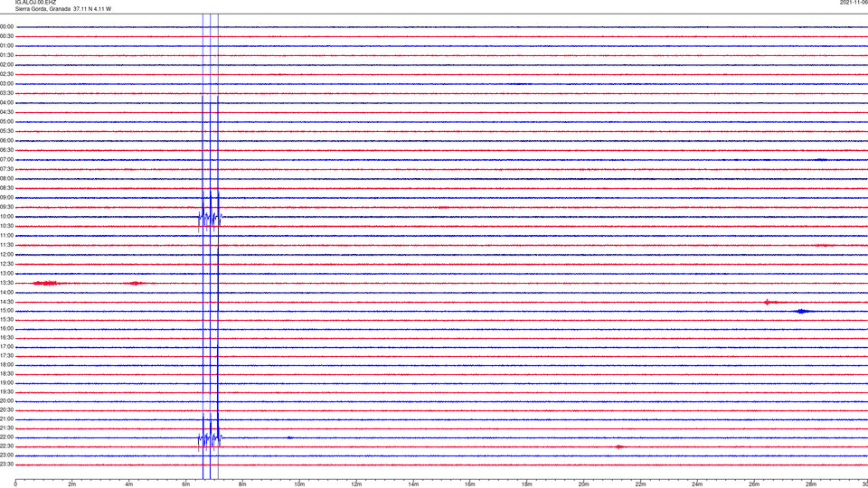Select the 21:00 time label

[6, 418]
